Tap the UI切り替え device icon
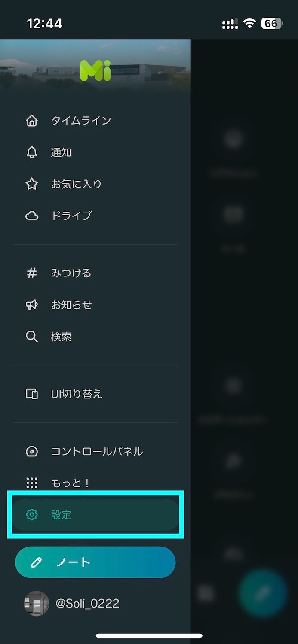Screen dimensions: 298x644 [x=32, y=394]
